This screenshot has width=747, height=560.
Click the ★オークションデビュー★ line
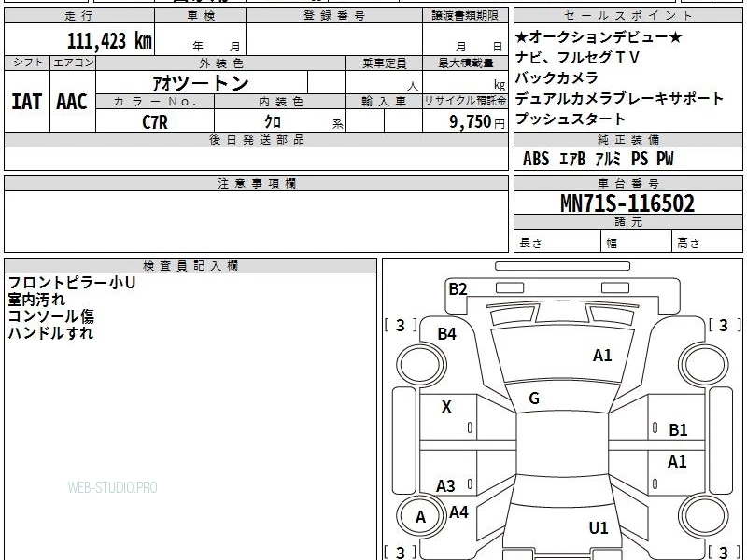pos(599,36)
